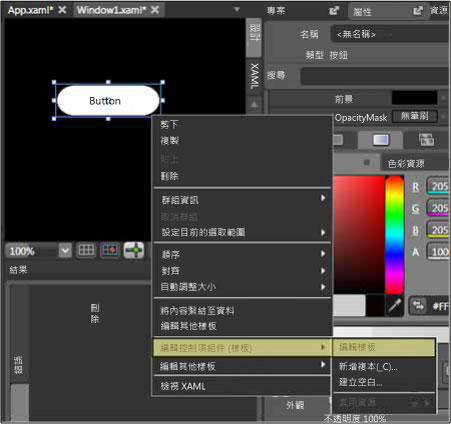Viewport: 451px width, 425px height.
Task: Select the OpacityMask 無筆刷 swatch
Action: pos(414,116)
